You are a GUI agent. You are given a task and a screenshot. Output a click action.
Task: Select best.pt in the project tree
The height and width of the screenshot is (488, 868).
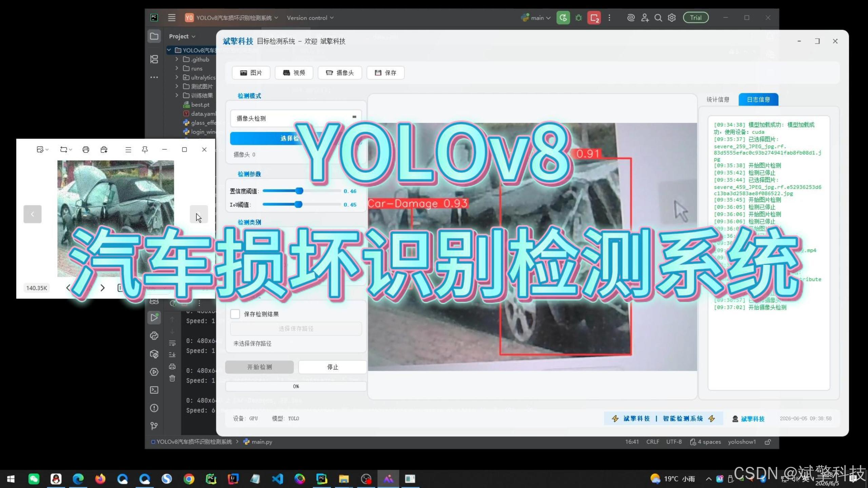196,105
